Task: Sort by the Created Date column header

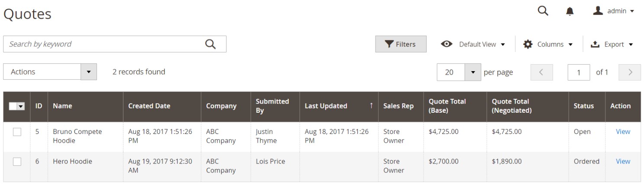Action: click(149, 106)
